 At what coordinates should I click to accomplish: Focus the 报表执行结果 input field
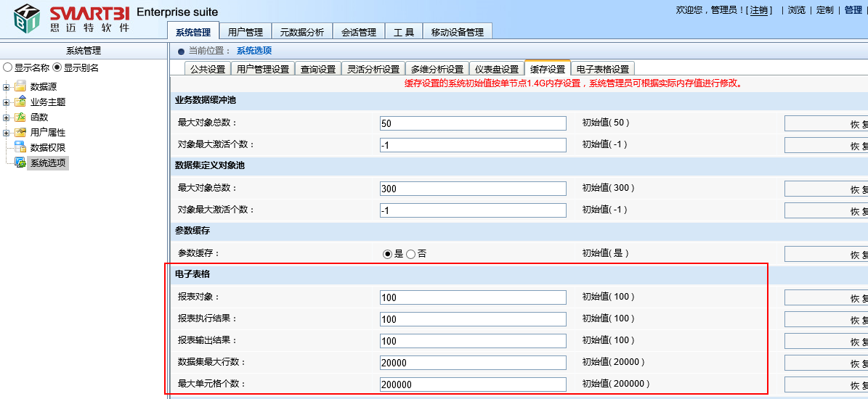pyautogui.click(x=474, y=319)
